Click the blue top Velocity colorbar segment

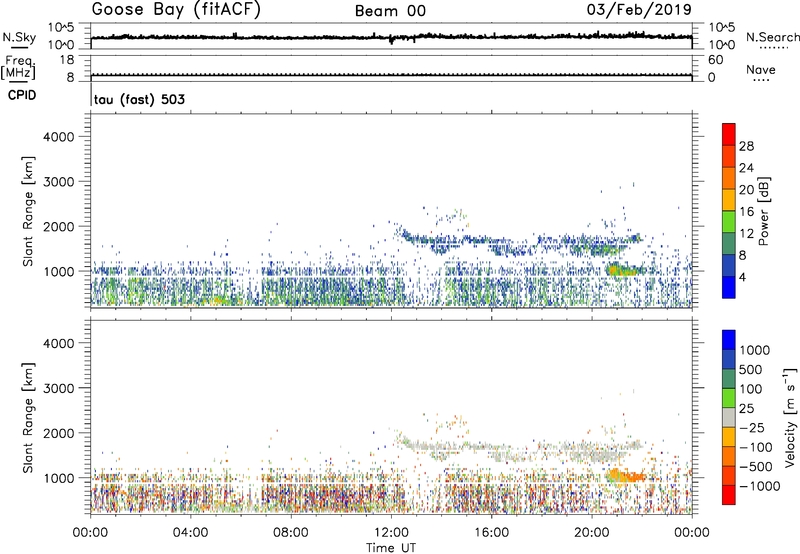point(729,340)
